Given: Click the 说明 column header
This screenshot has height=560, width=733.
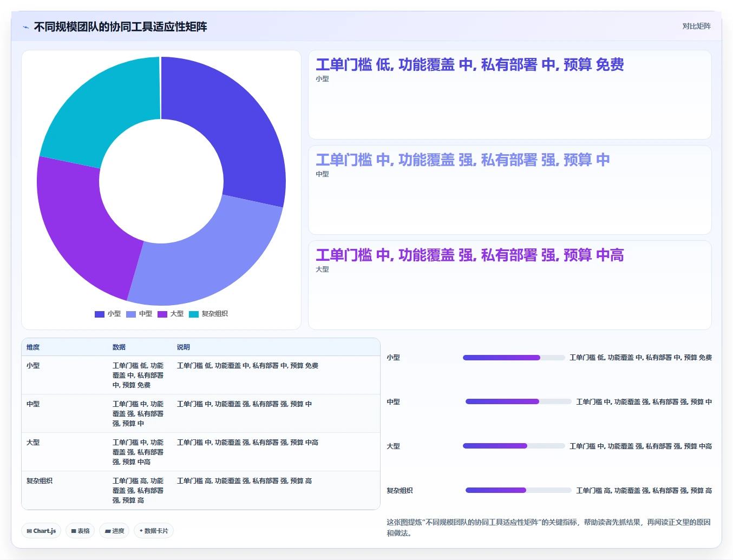Looking at the screenshot, I should [184, 347].
